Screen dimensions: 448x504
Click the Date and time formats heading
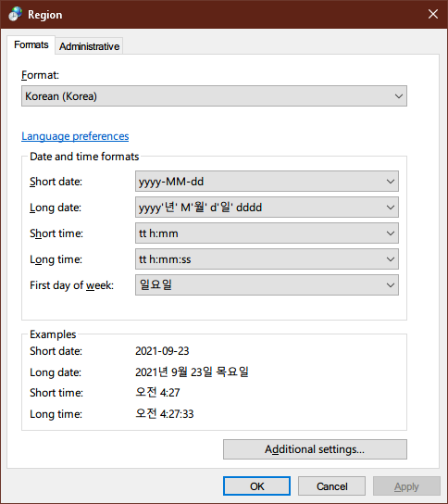click(x=84, y=157)
